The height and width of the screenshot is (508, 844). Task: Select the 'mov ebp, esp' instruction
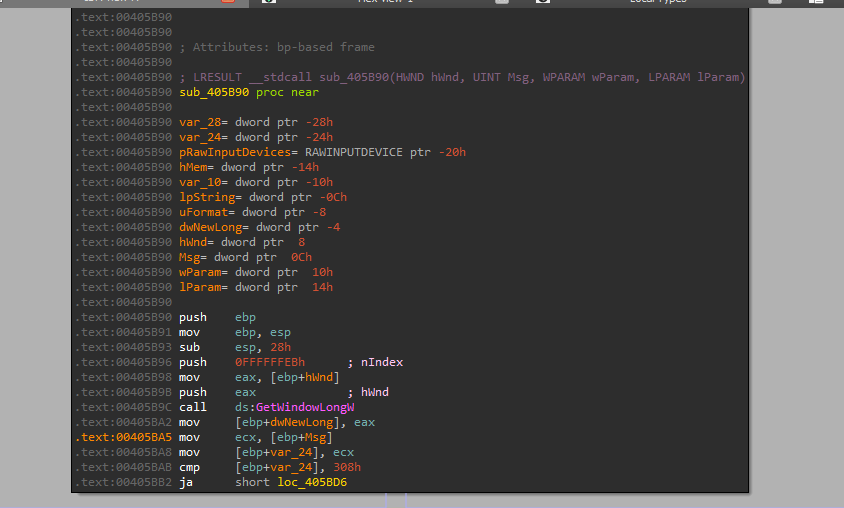point(235,333)
